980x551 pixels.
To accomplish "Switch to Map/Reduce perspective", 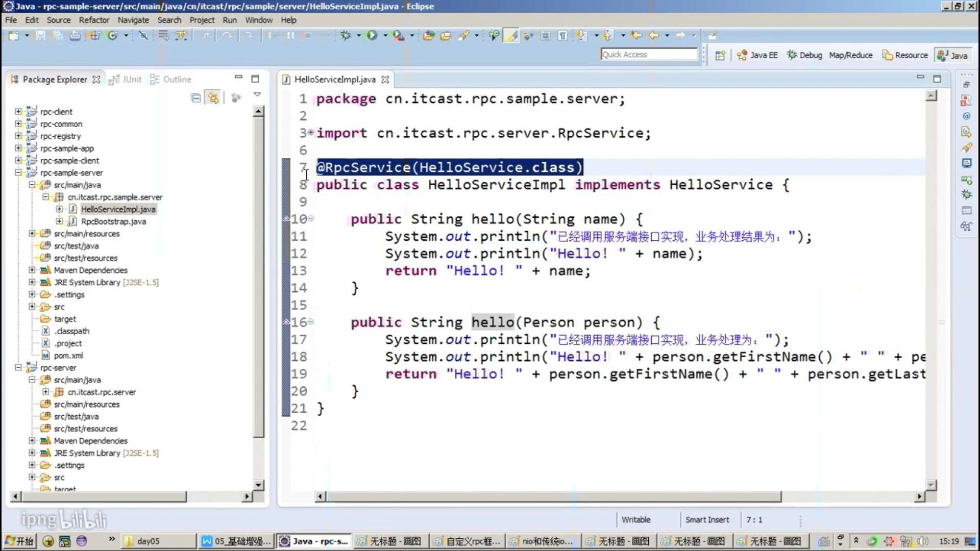I will 851,55.
